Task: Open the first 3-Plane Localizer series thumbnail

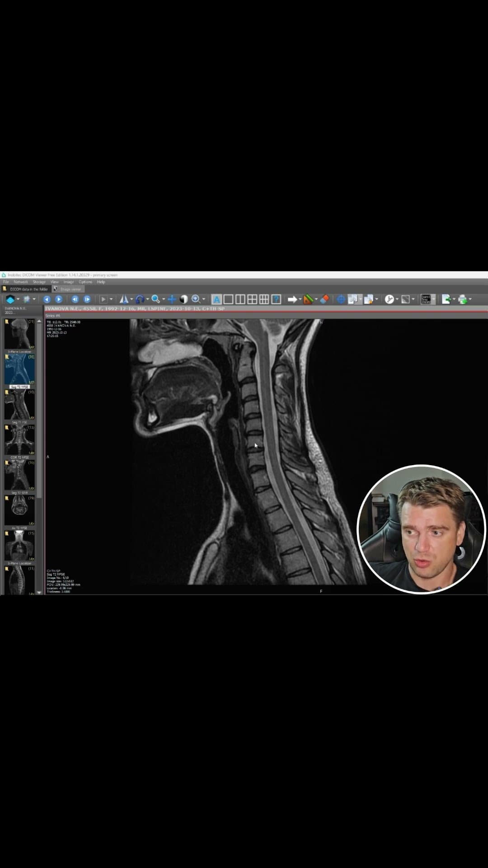Action: pyautogui.click(x=19, y=334)
